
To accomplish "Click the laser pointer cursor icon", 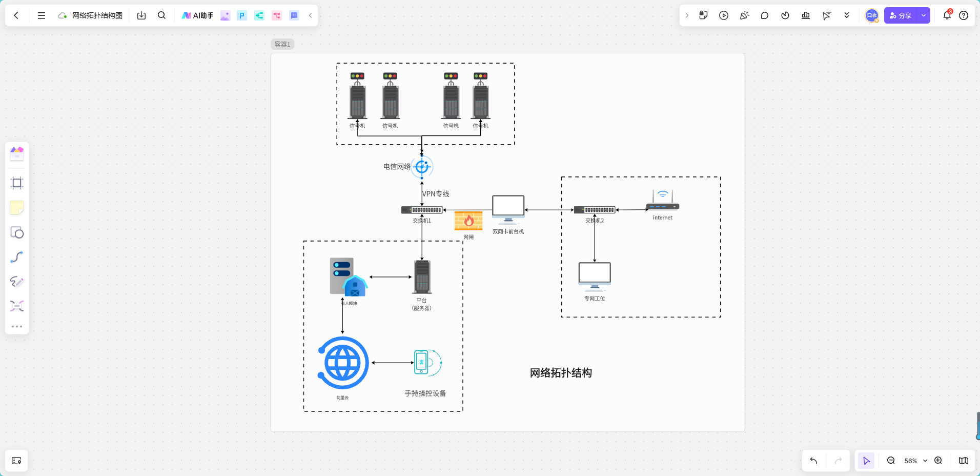I will (x=826, y=15).
